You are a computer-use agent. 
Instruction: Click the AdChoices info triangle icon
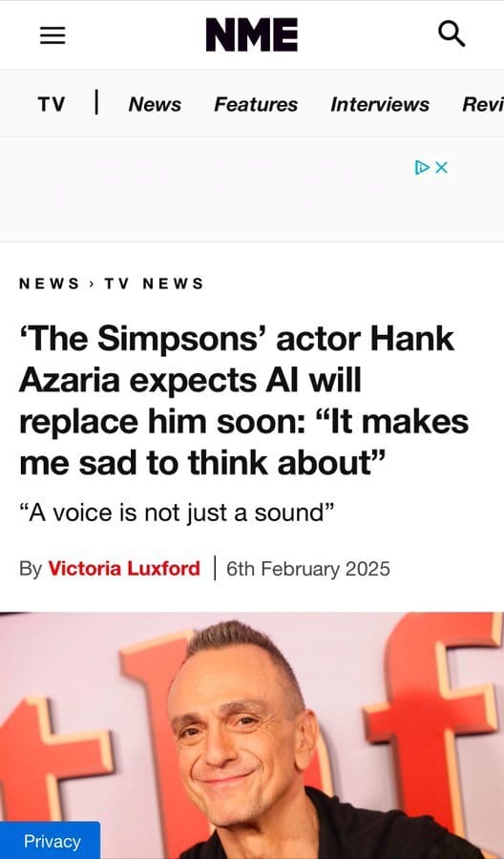tap(422, 167)
